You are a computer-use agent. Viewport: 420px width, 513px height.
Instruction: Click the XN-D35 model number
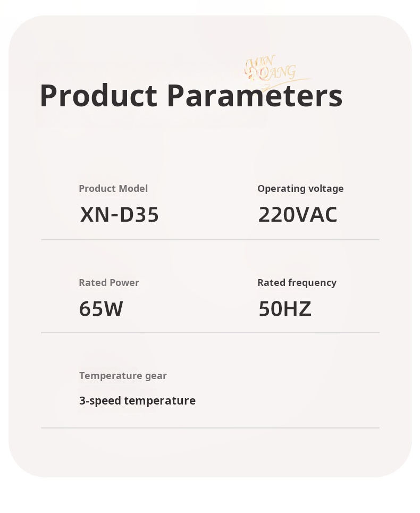coord(119,215)
